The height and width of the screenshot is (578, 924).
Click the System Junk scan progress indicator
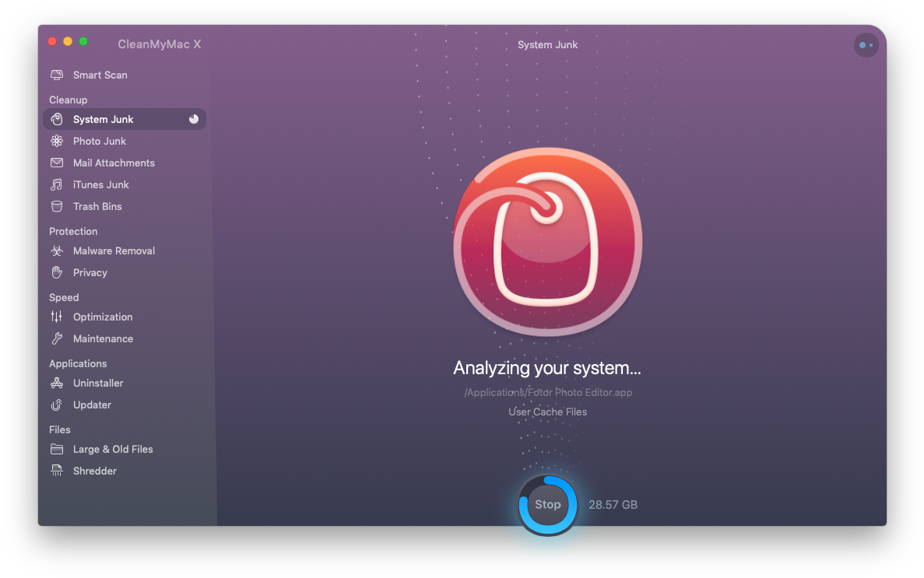click(x=193, y=119)
